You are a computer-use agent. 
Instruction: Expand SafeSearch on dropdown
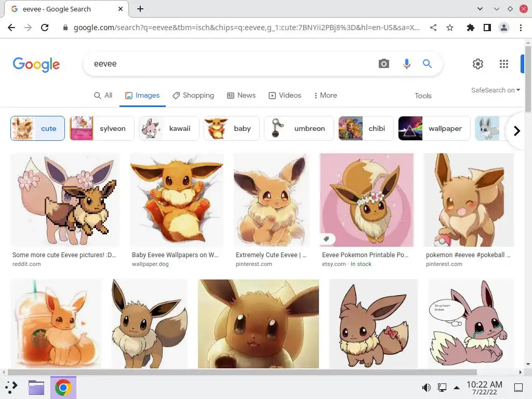pyautogui.click(x=495, y=90)
